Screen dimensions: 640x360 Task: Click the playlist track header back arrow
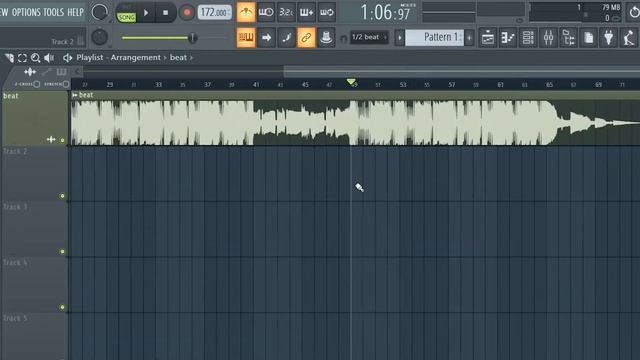(77, 72)
